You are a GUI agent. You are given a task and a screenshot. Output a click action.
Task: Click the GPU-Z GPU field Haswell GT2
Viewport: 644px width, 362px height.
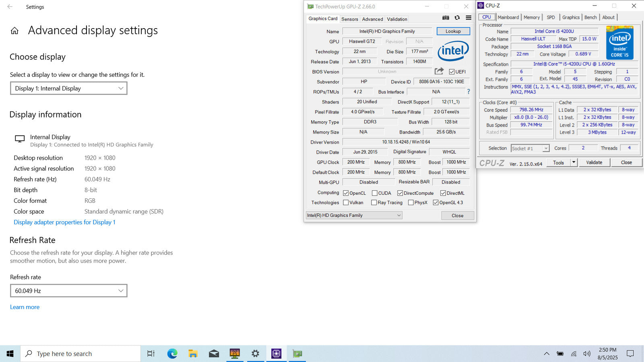pos(362,41)
